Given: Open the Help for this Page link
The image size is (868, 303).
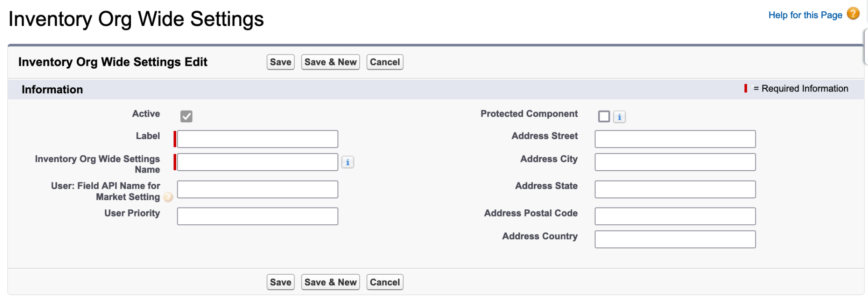Looking at the screenshot, I should [x=805, y=15].
